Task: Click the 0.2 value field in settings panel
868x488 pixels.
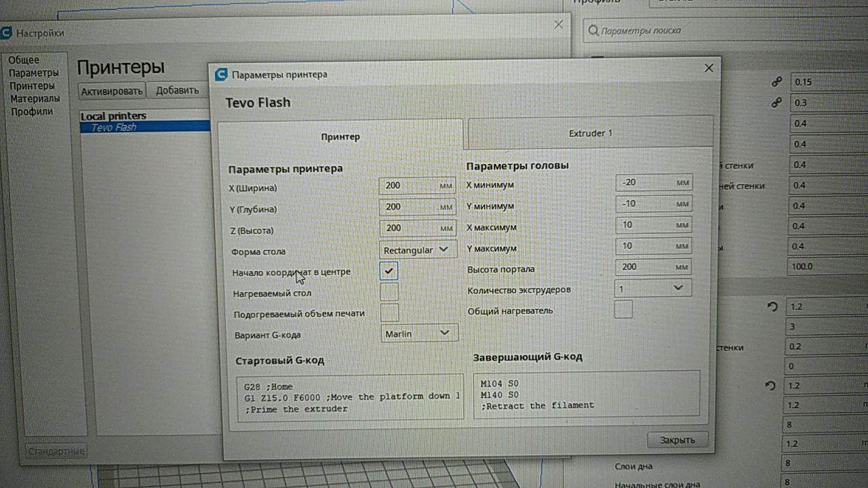Action: tap(827, 346)
